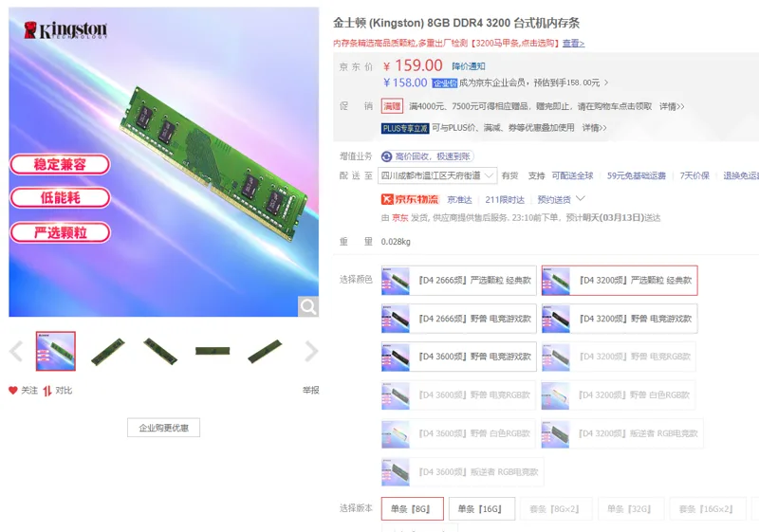Select second thumbnail of memory stick
The image size is (759, 532).
click(x=108, y=352)
